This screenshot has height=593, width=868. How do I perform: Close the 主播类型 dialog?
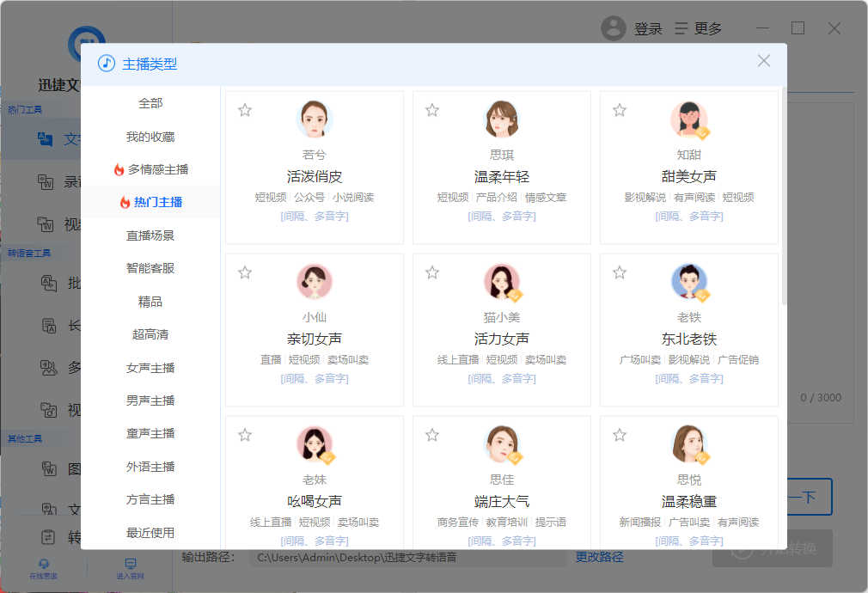pos(763,61)
